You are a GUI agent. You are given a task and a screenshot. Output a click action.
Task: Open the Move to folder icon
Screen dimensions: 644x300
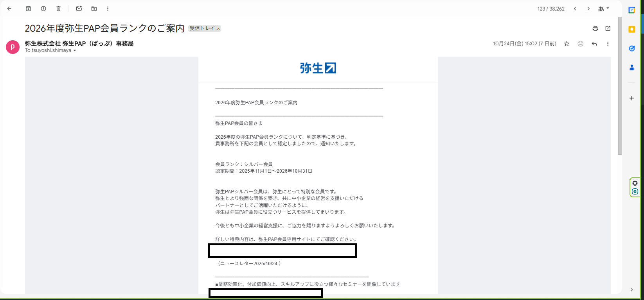[94, 9]
